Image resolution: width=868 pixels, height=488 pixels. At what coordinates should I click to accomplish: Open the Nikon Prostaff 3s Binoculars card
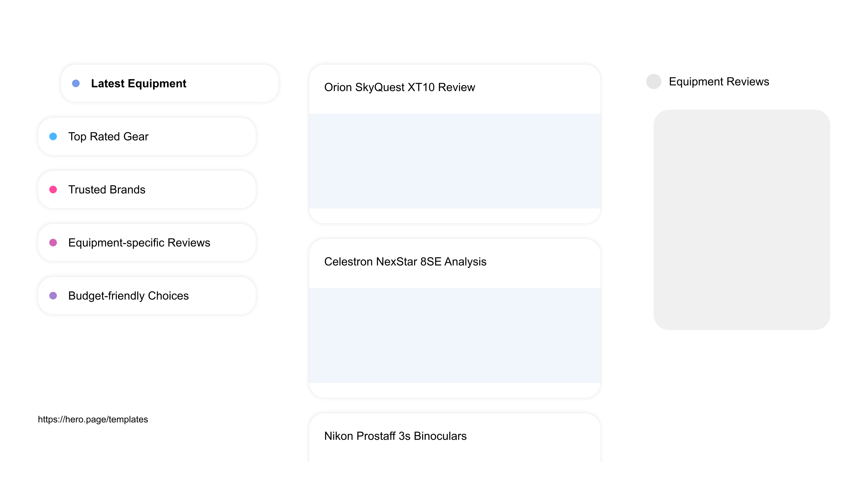pyautogui.click(x=454, y=437)
